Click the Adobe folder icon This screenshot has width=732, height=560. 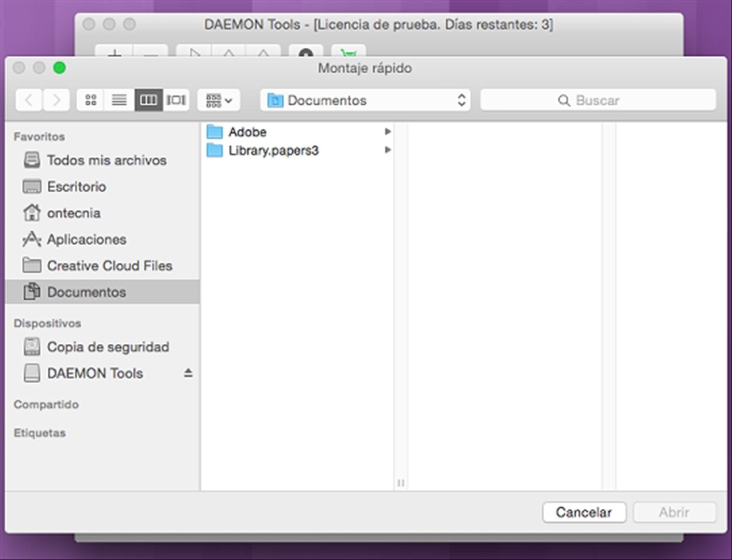tap(214, 132)
